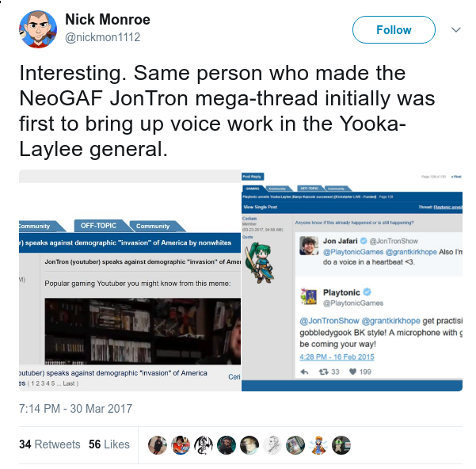Viewport: 476px width, 469px height.
Task: Open the right Yooka-Laylee forum screenshot
Action: (352, 280)
